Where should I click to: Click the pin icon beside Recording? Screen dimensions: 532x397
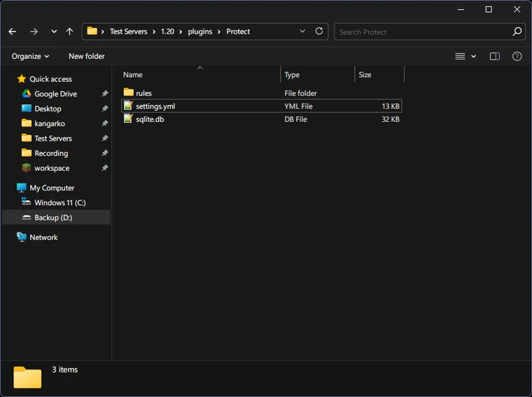(x=105, y=153)
